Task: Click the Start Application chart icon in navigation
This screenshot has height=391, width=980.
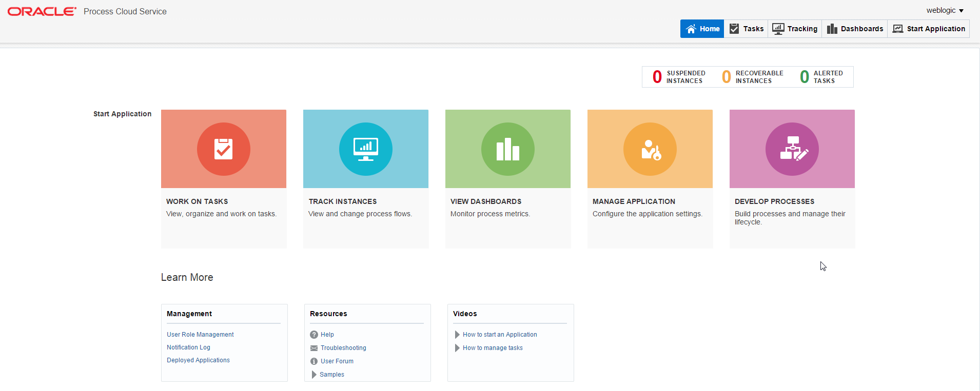Action: pos(898,29)
